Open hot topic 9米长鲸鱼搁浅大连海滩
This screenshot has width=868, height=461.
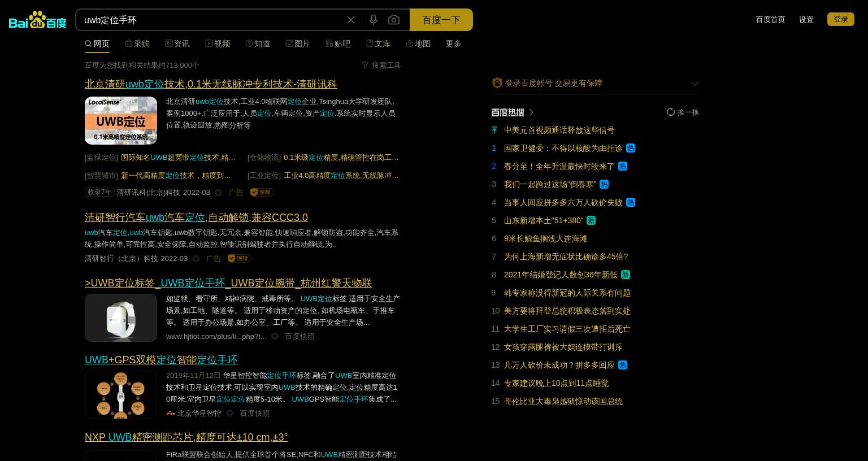(x=546, y=238)
